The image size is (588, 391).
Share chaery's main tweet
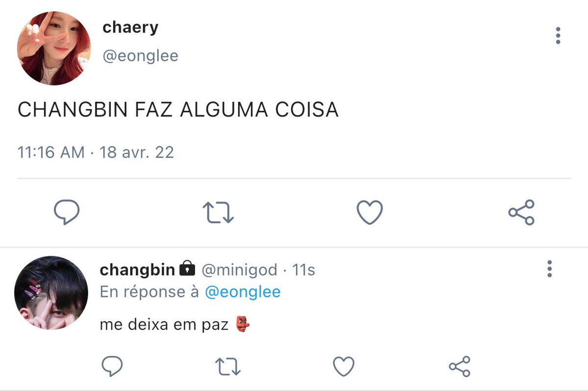521,212
